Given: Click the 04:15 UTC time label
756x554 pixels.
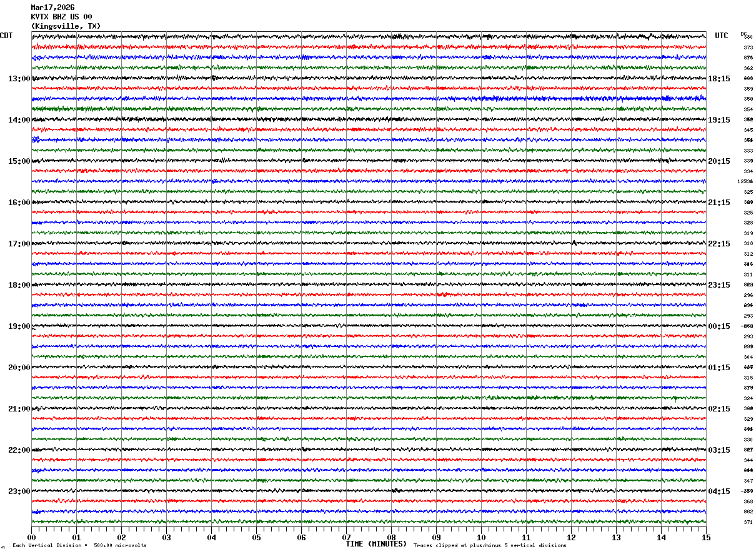Looking at the screenshot, I should [x=719, y=491].
